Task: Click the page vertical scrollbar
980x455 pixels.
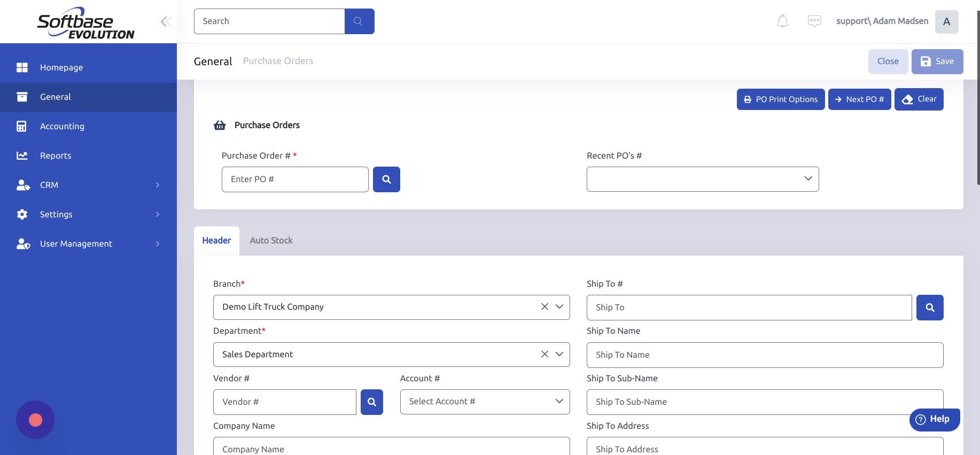Action: click(978, 98)
